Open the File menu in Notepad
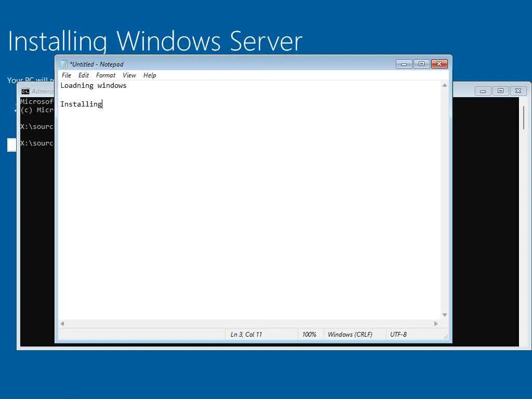 tap(66, 75)
